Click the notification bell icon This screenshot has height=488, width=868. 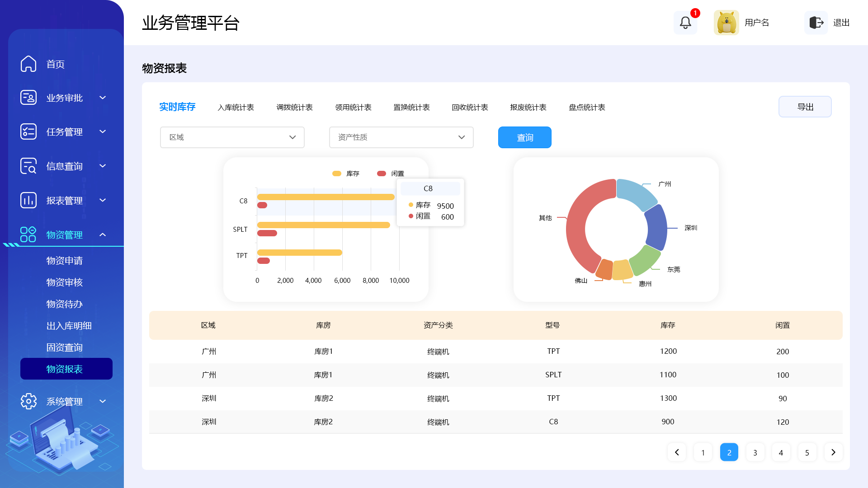point(685,23)
